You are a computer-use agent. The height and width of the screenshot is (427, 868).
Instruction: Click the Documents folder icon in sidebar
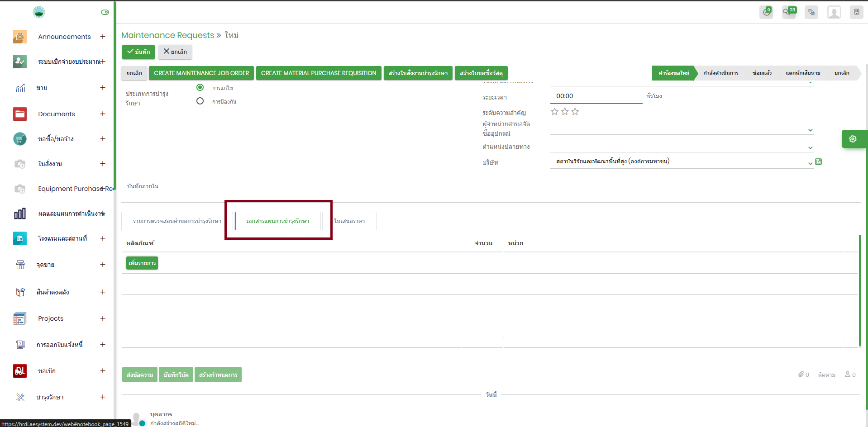pos(20,114)
